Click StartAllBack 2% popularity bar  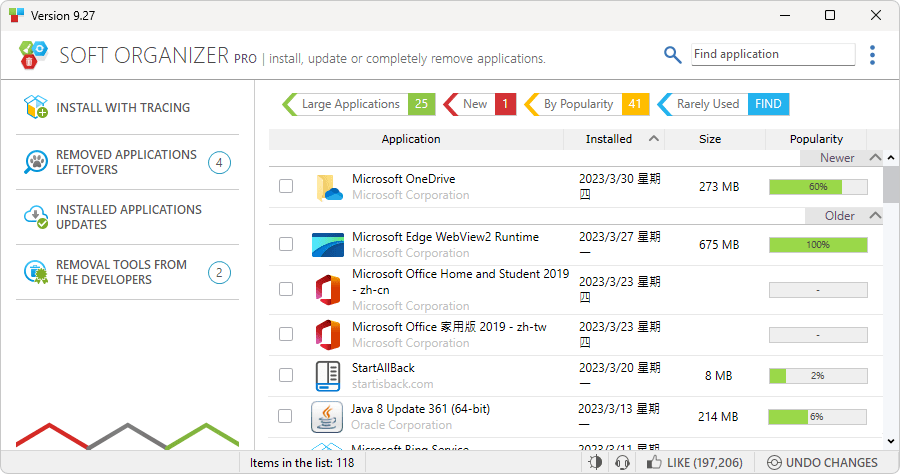[818, 376]
